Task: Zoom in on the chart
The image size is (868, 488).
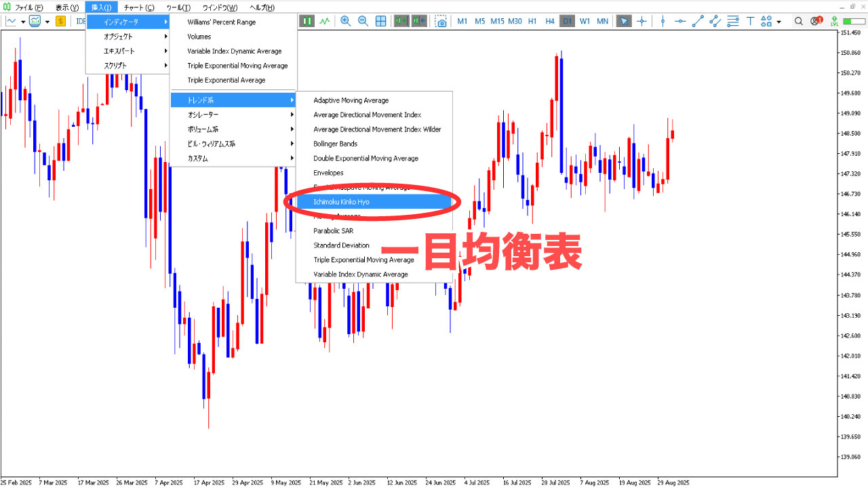Action: 345,21
